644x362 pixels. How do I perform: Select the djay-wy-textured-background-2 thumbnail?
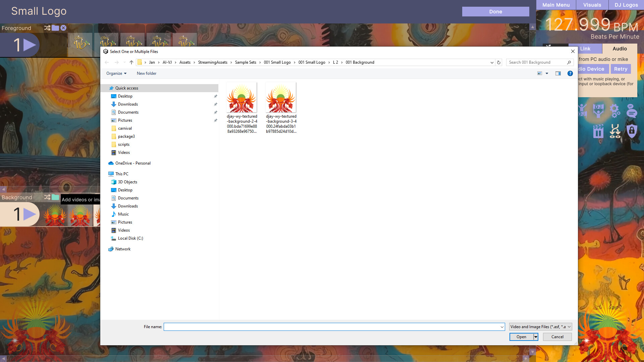coord(241,97)
